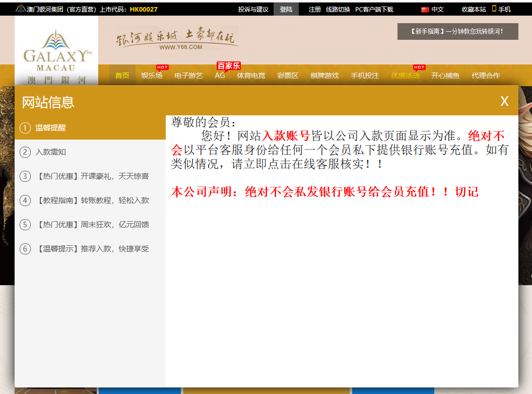Click the 尊敬的会员 greeting text
The width and height of the screenshot is (532, 394).
pyautogui.click(x=203, y=122)
